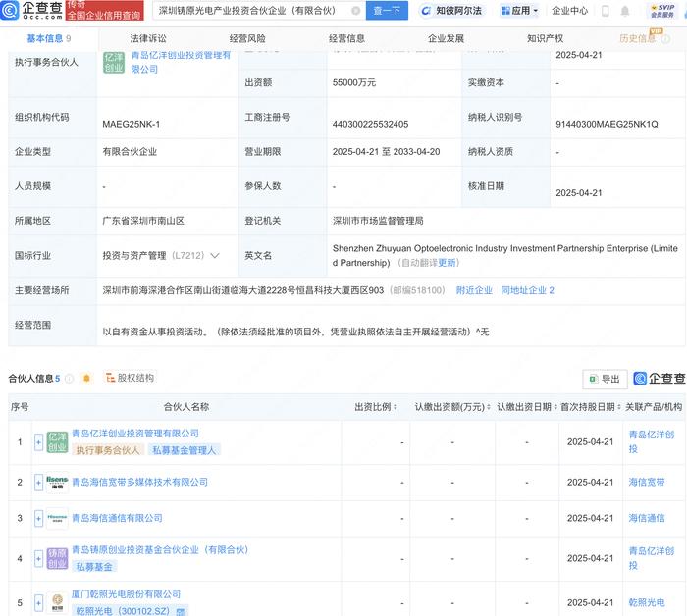Switch to the 经营风险 tab
687x616 pixels.
[247, 38]
